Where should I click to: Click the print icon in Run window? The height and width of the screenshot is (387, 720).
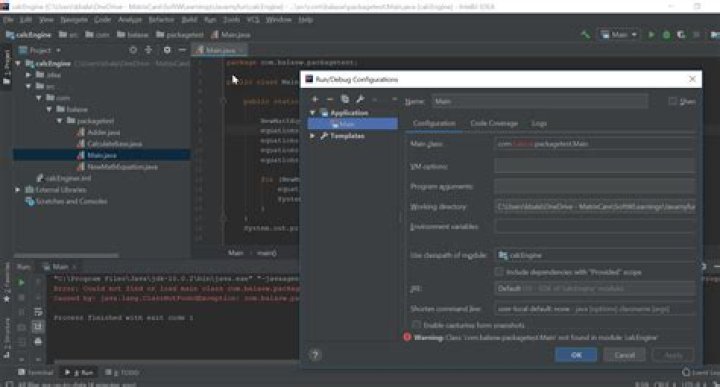click(38, 342)
